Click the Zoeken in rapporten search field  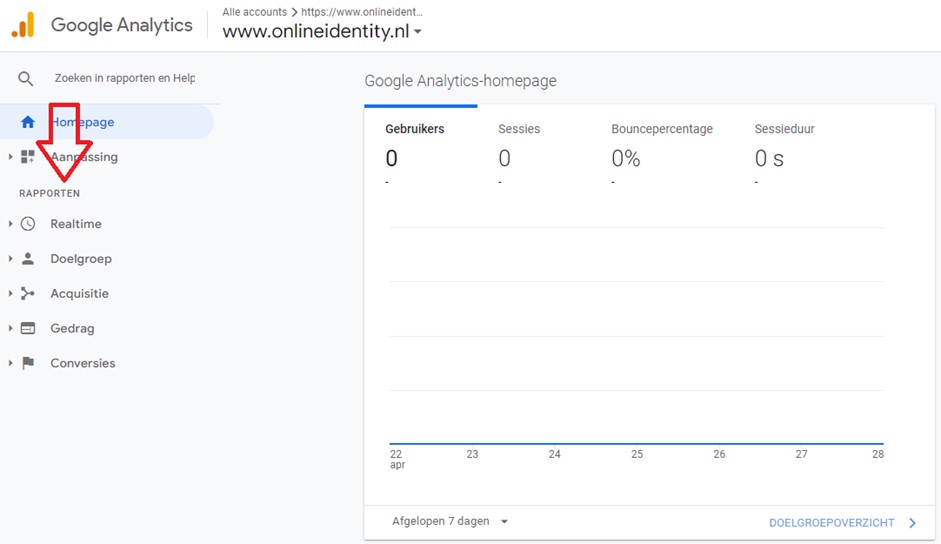tap(125, 78)
